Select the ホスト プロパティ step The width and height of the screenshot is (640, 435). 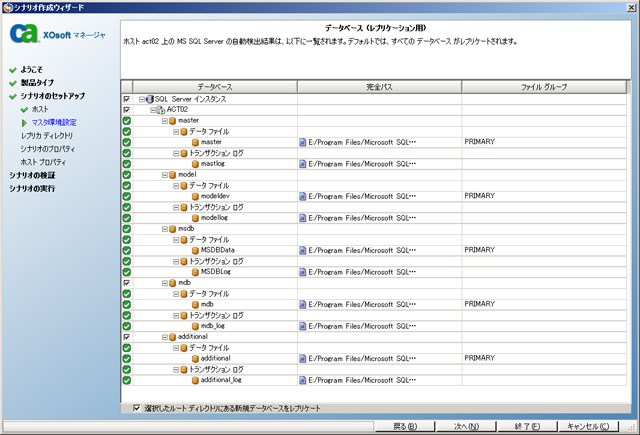pos(43,162)
